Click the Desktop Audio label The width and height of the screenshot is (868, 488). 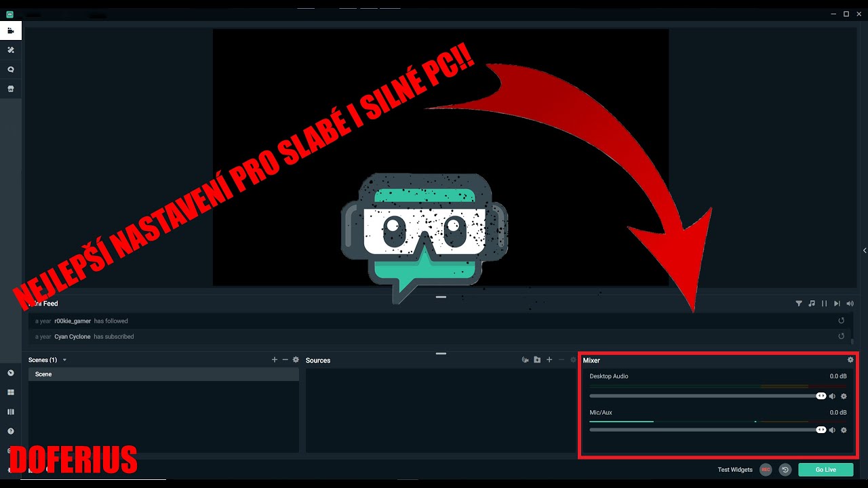(609, 376)
